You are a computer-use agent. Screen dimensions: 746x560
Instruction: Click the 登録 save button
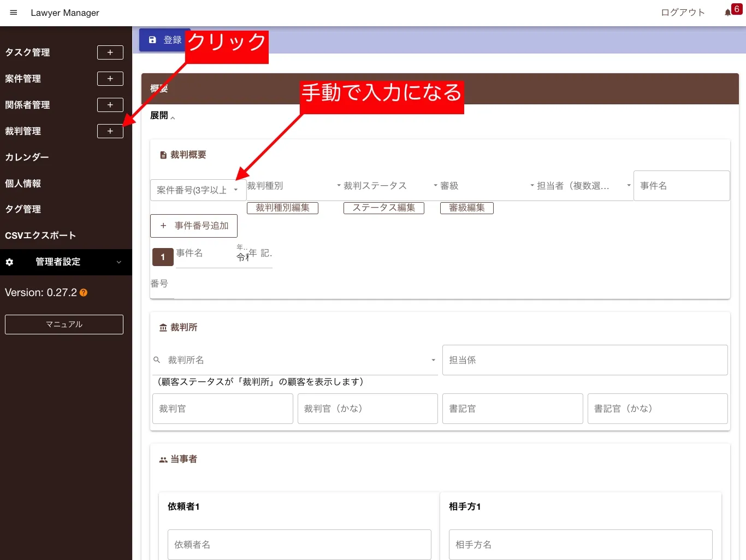coord(164,40)
